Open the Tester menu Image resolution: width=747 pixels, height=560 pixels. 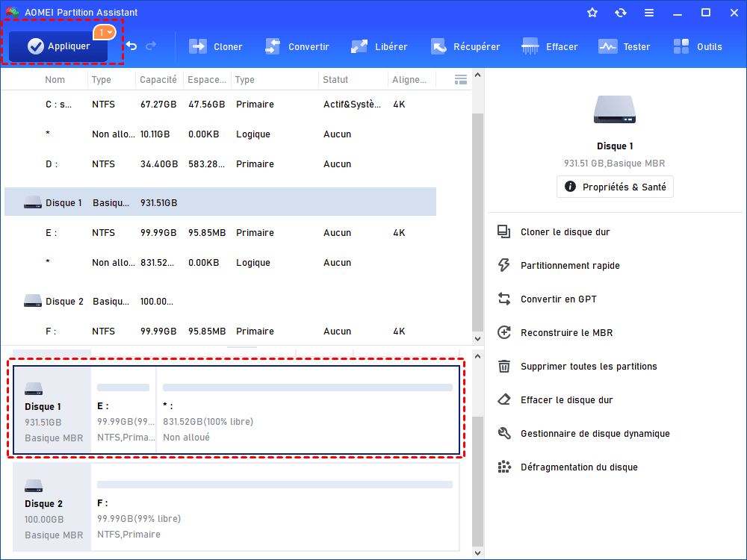(x=624, y=46)
